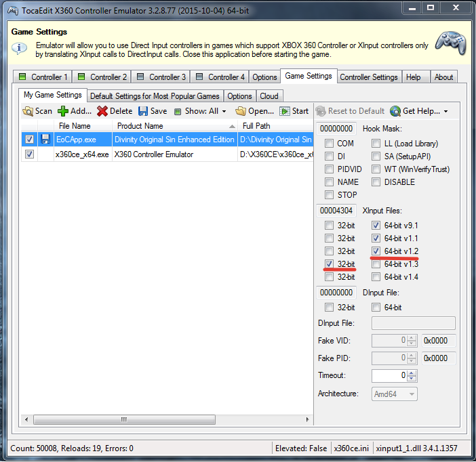
Task: Toggle the x360ce_x64.exe row checkbox
Action: tap(29, 154)
